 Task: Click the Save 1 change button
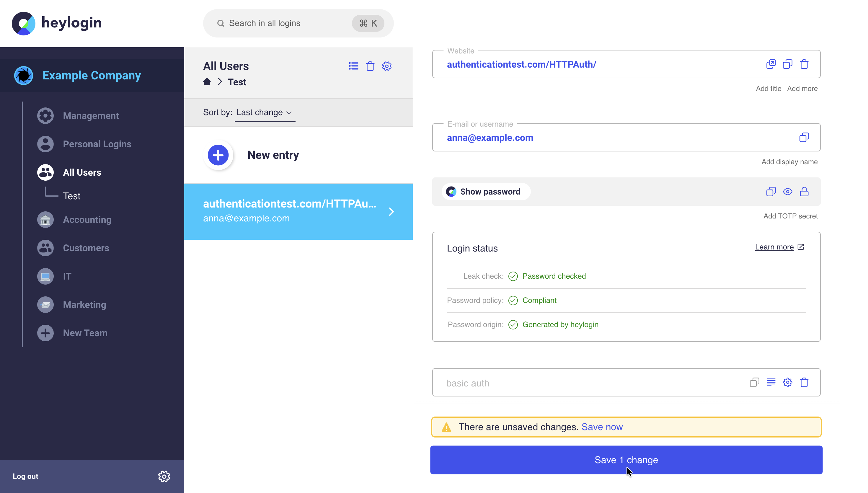(626, 460)
